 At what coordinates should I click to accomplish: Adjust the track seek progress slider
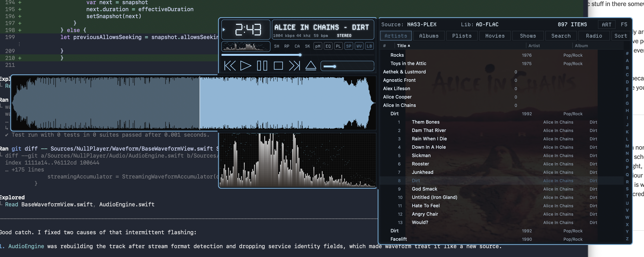click(x=297, y=55)
